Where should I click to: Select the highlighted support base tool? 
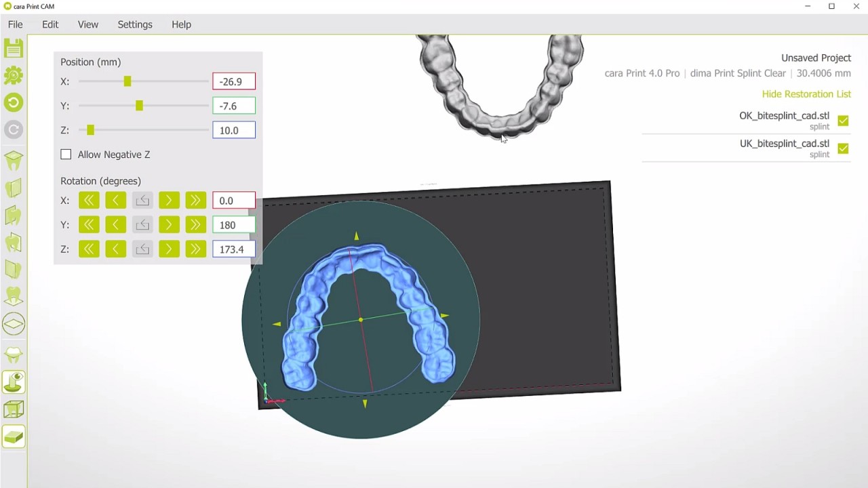point(14,382)
